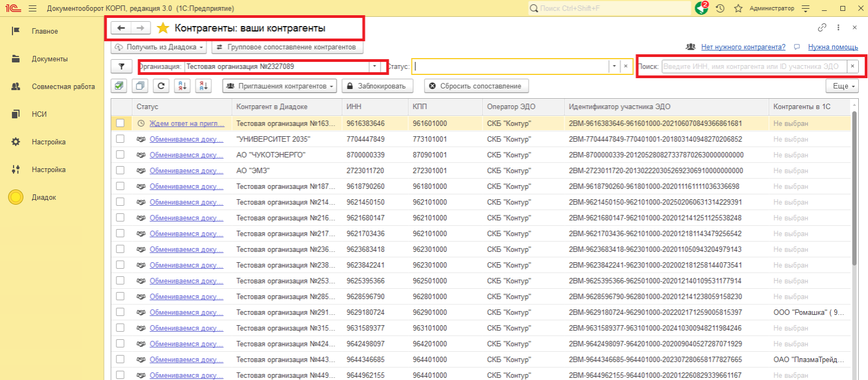Click the funnel filter icon button
The width and height of the screenshot is (868, 380).
(x=121, y=66)
